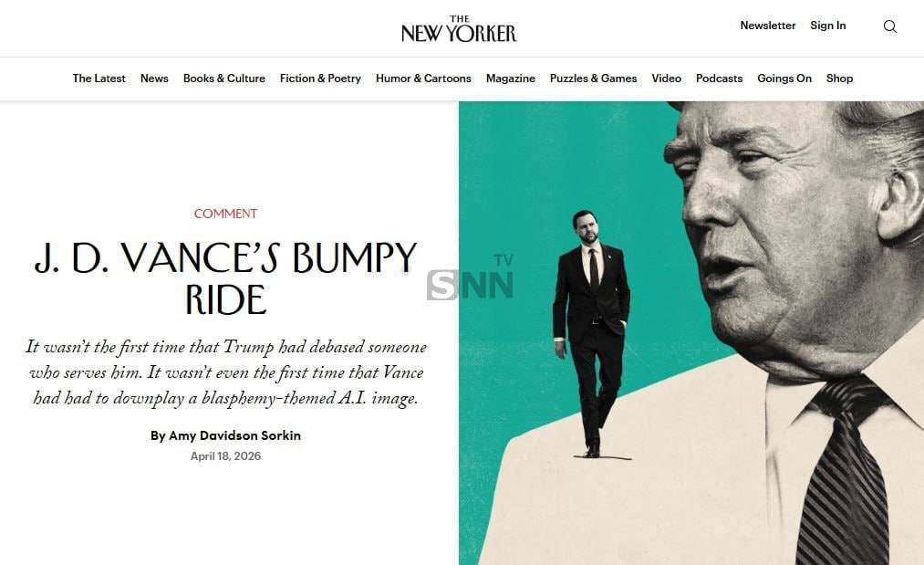Screen dimensions: 924x565
Task: Open the Comment rubric link
Action: pos(225,214)
